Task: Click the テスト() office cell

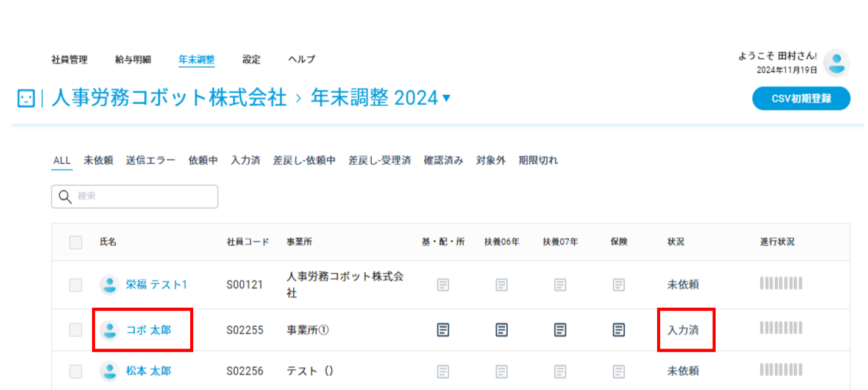Action: [310, 370]
